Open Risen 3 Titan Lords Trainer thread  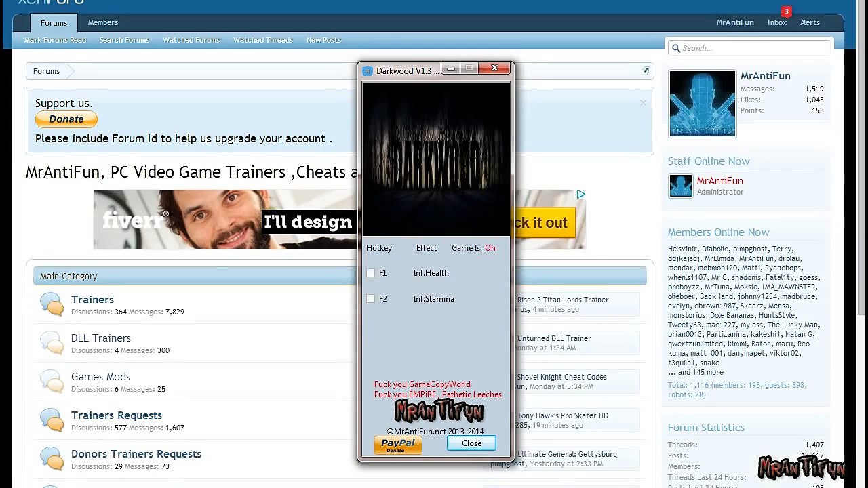click(563, 300)
